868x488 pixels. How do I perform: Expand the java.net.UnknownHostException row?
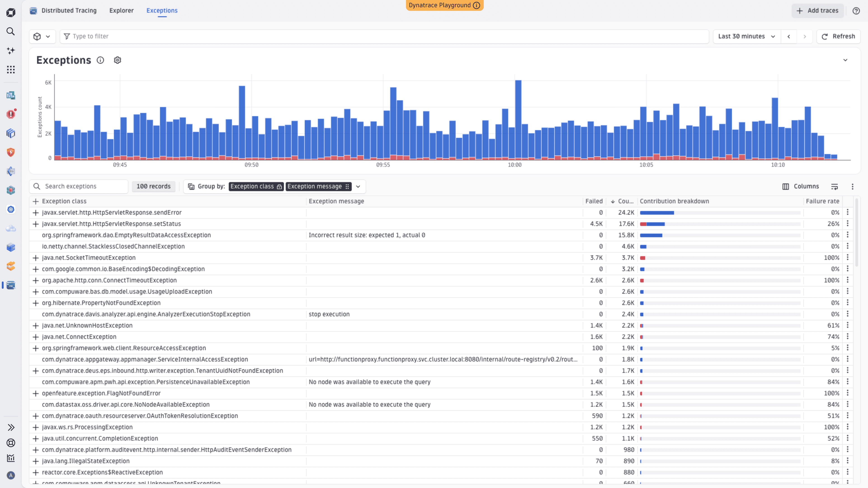point(35,326)
